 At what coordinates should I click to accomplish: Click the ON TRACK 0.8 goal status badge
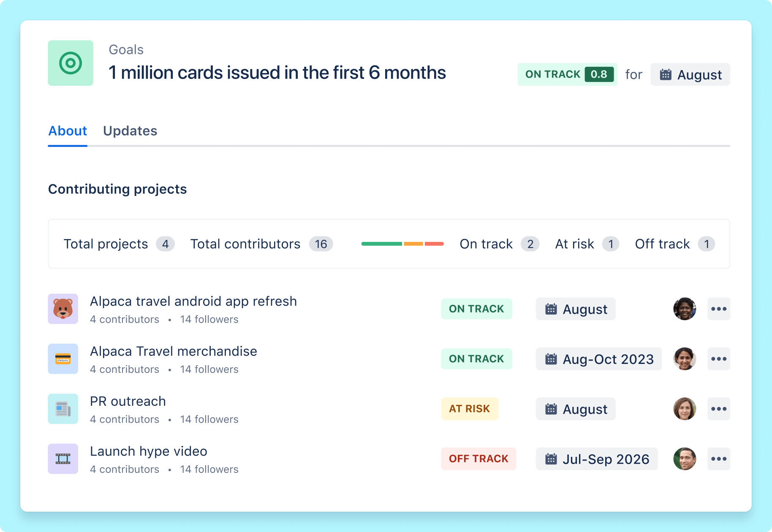(x=567, y=74)
